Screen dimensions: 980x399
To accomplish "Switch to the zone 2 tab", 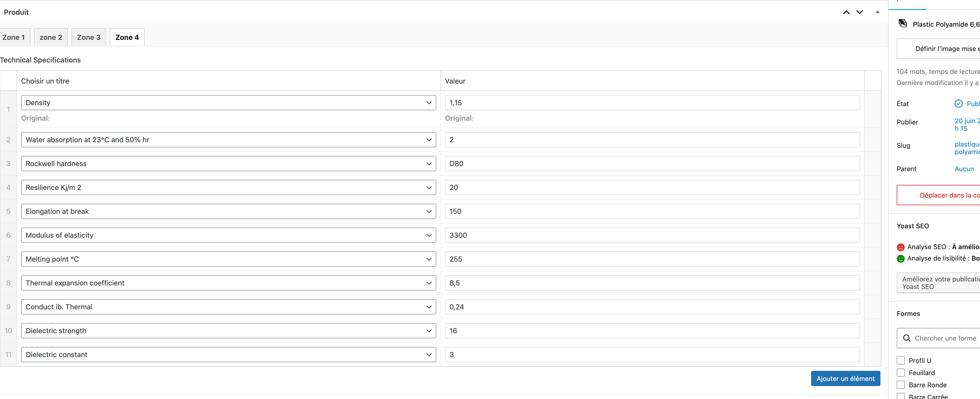I will [x=51, y=37].
